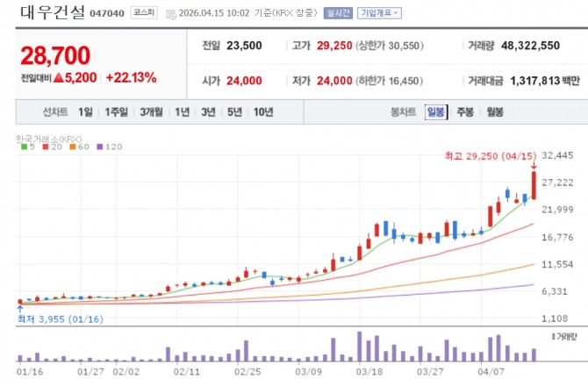
Task: Select the 일봉 candlestick tab
Action: [x=436, y=111]
